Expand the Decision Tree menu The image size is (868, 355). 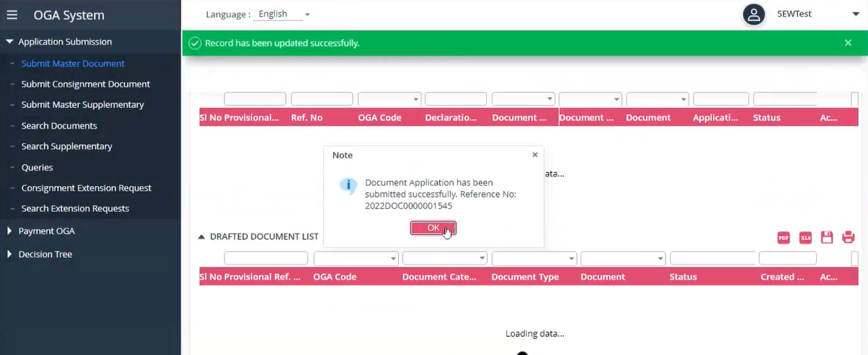pos(10,254)
